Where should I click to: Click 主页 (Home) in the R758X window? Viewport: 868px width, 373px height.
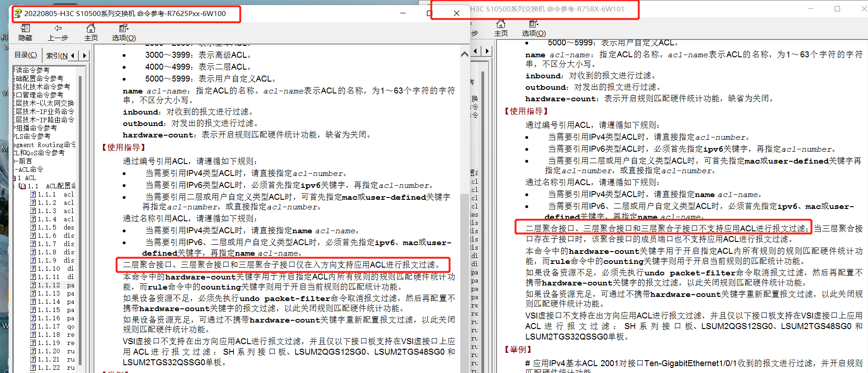(x=501, y=28)
